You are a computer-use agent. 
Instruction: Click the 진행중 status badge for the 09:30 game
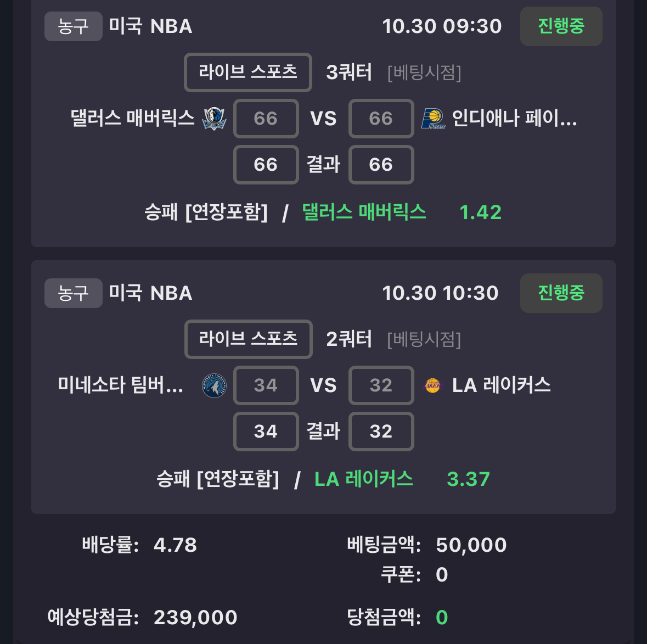coord(561,26)
